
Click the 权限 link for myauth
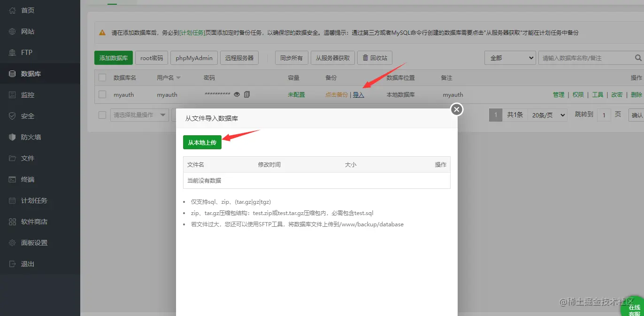(x=578, y=94)
